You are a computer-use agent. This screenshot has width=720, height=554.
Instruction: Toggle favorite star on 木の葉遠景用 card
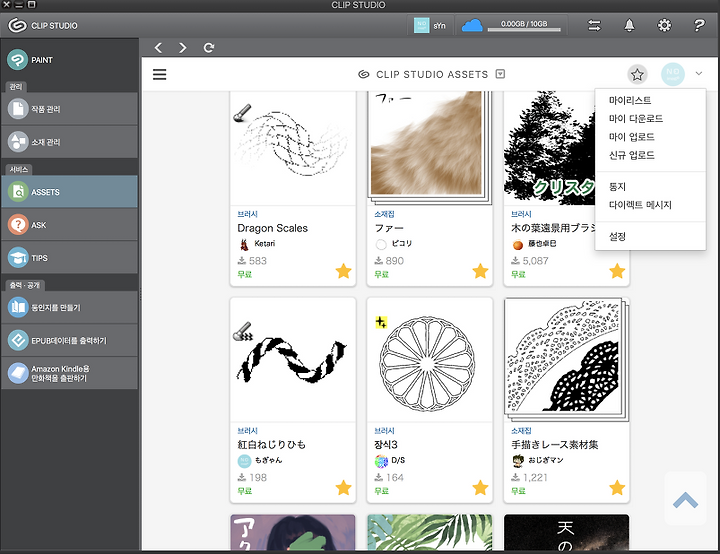coord(617,271)
